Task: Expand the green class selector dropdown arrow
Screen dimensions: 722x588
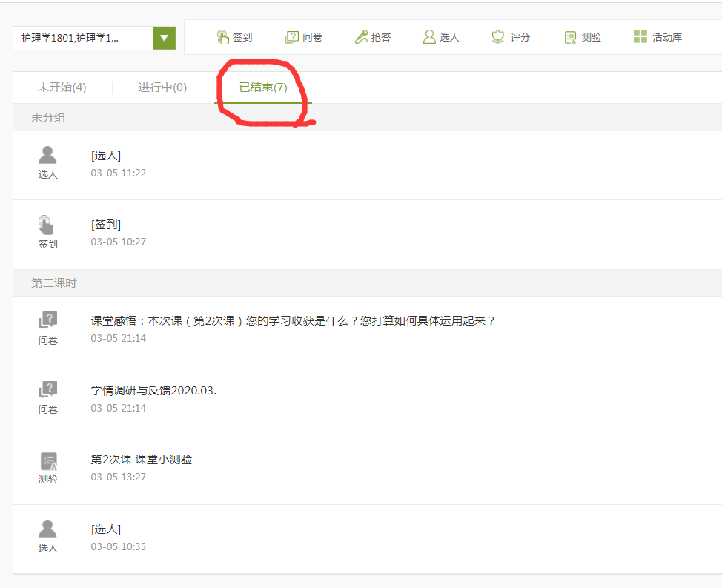Action: click(164, 38)
